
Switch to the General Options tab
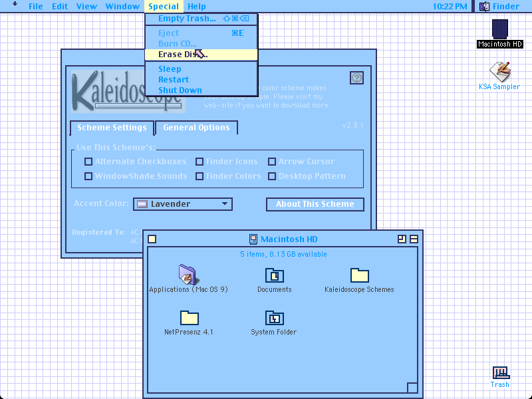(x=196, y=128)
